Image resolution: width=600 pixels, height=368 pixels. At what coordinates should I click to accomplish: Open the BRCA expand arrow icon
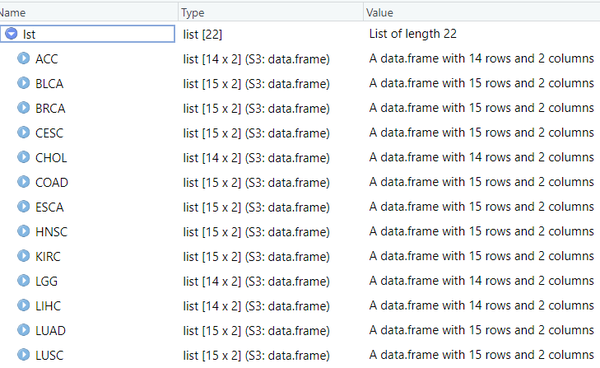23,107
